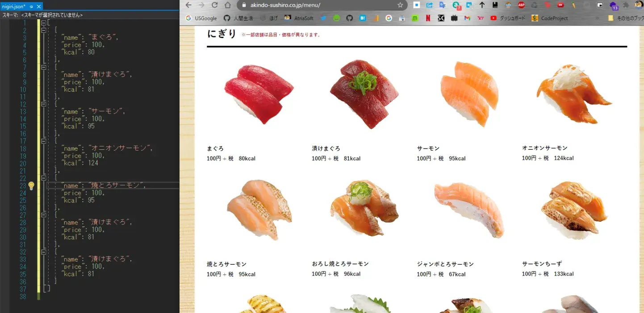Collapse the JSON object at line 17

pos(43,141)
